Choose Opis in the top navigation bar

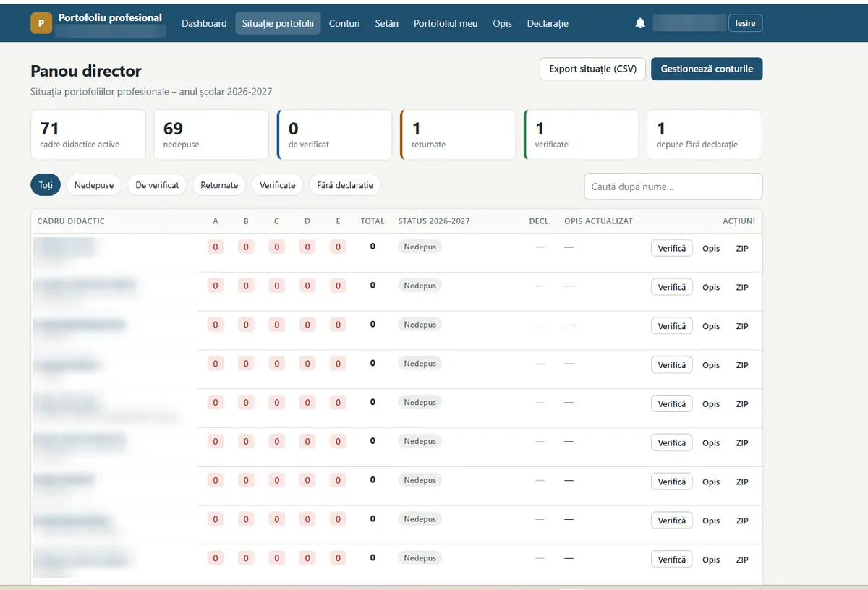point(503,23)
